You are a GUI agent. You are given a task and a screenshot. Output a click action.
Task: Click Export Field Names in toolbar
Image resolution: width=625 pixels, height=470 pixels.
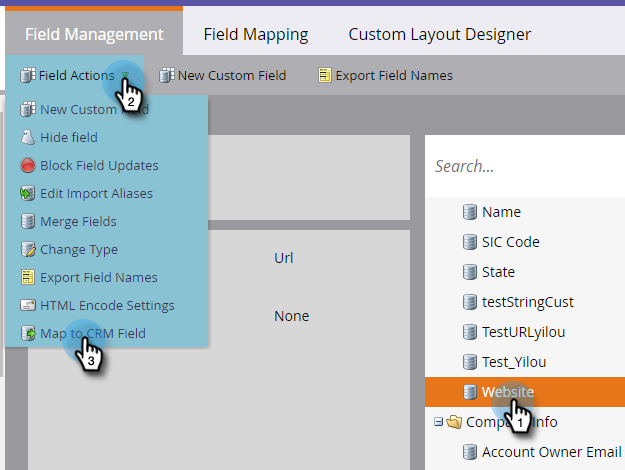pos(385,75)
